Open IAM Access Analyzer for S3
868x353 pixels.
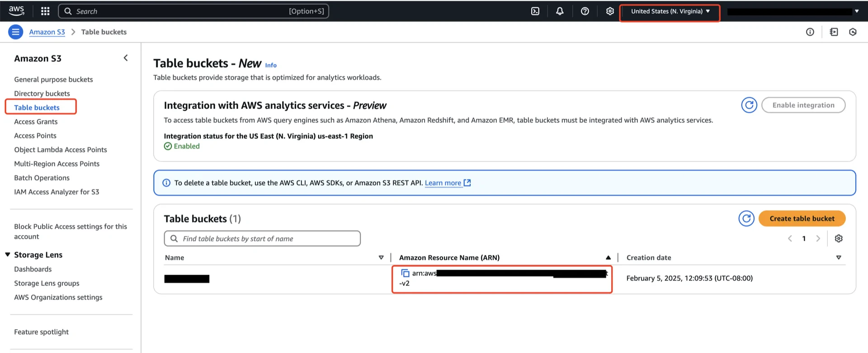click(57, 192)
